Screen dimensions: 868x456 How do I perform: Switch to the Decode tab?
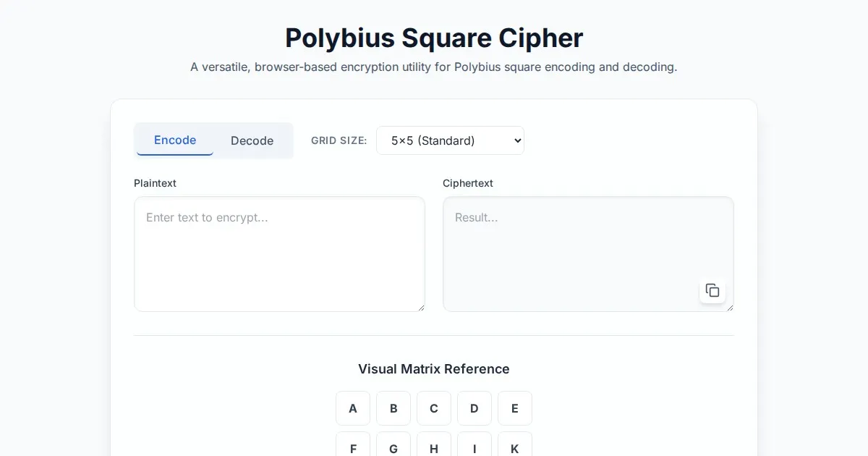click(252, 140)
